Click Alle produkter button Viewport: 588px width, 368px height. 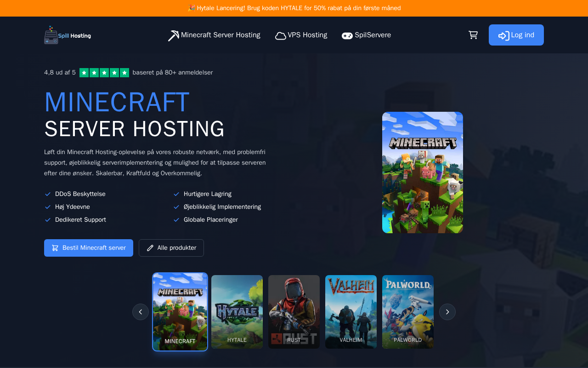click(x=171, y=248)
